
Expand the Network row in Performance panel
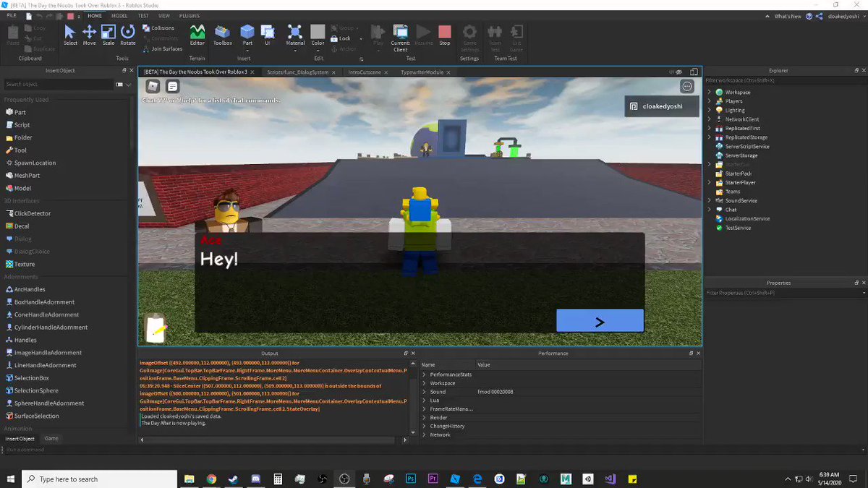coord(424,435)
